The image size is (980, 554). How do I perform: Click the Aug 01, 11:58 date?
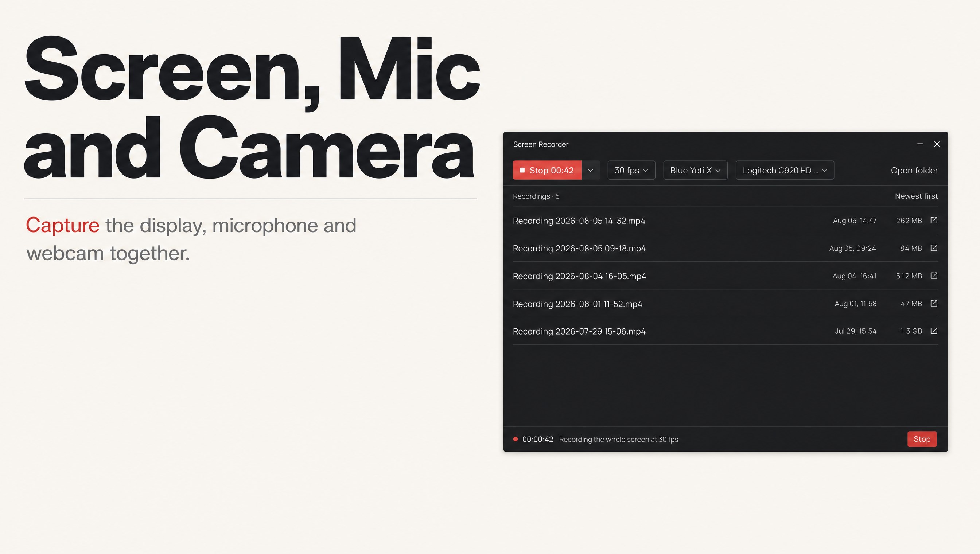click(x=856, y=304)
